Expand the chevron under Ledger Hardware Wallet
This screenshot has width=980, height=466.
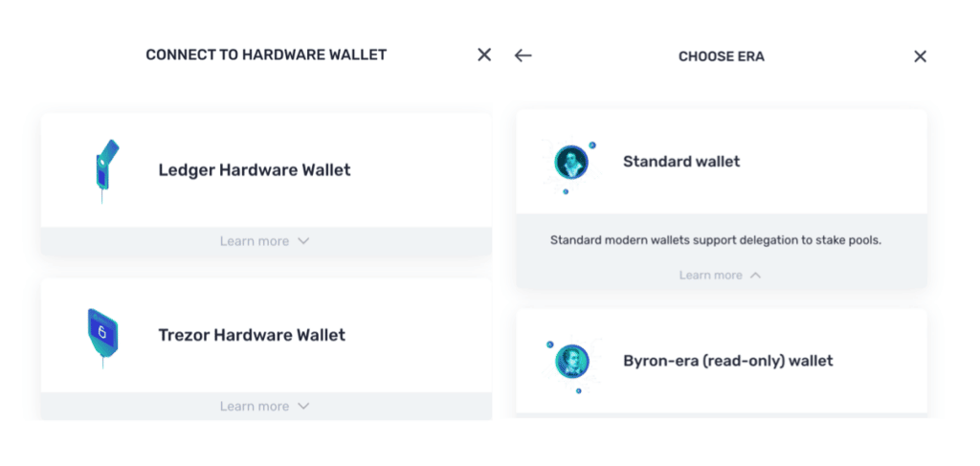coord(303,241)
